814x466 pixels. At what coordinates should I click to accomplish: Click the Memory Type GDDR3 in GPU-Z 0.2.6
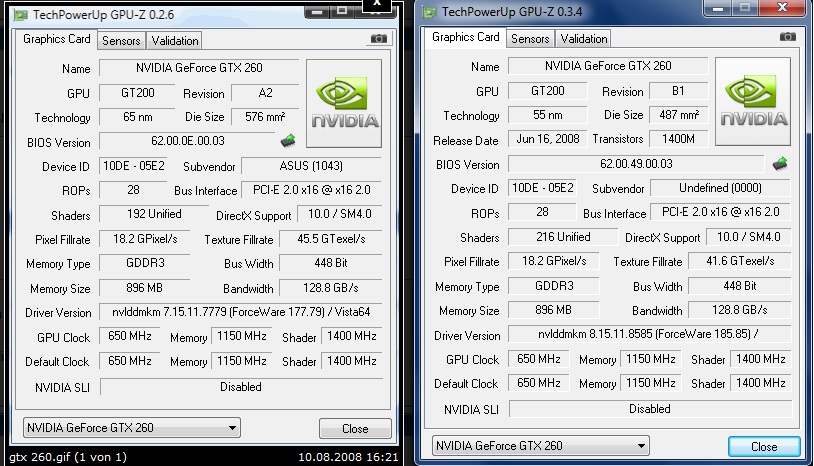pos(145,263)
